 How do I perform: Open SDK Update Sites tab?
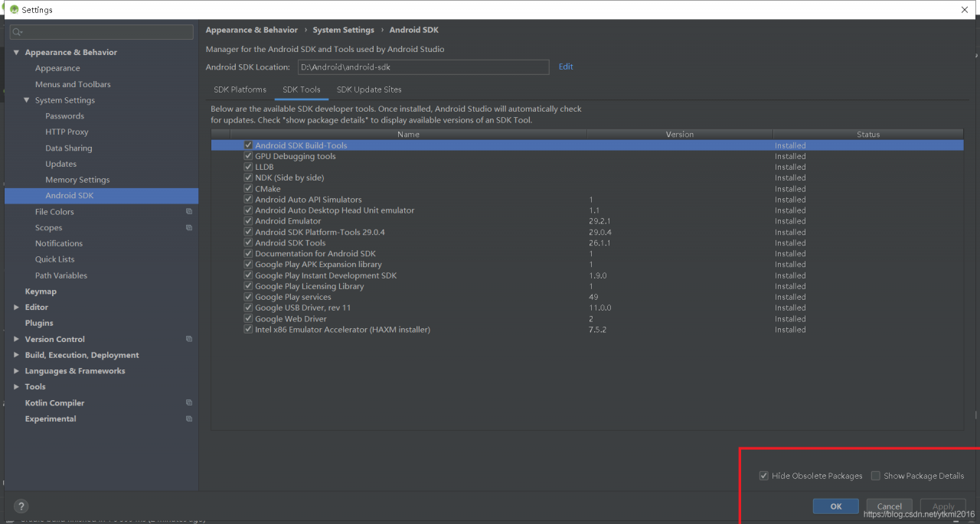click(369, 90)
